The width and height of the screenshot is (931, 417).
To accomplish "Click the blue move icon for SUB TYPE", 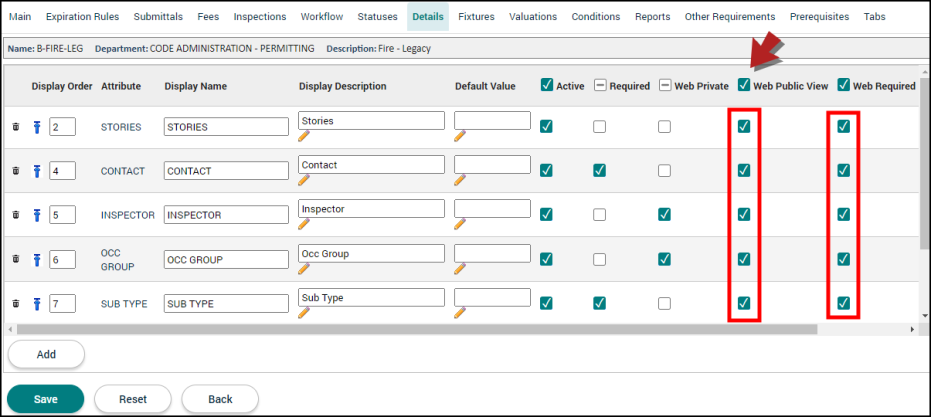I will tap(36, 304).
